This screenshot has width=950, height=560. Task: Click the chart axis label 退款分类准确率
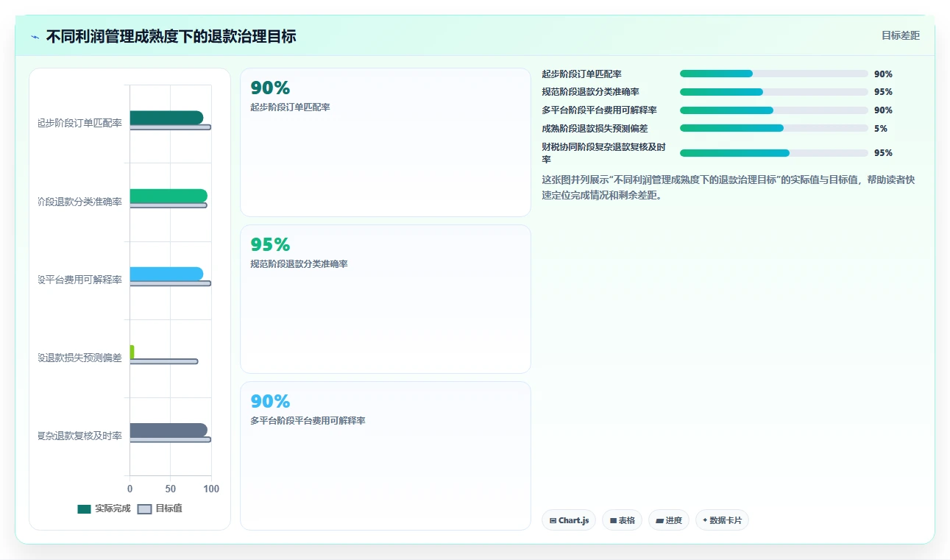tap(80, 202)
